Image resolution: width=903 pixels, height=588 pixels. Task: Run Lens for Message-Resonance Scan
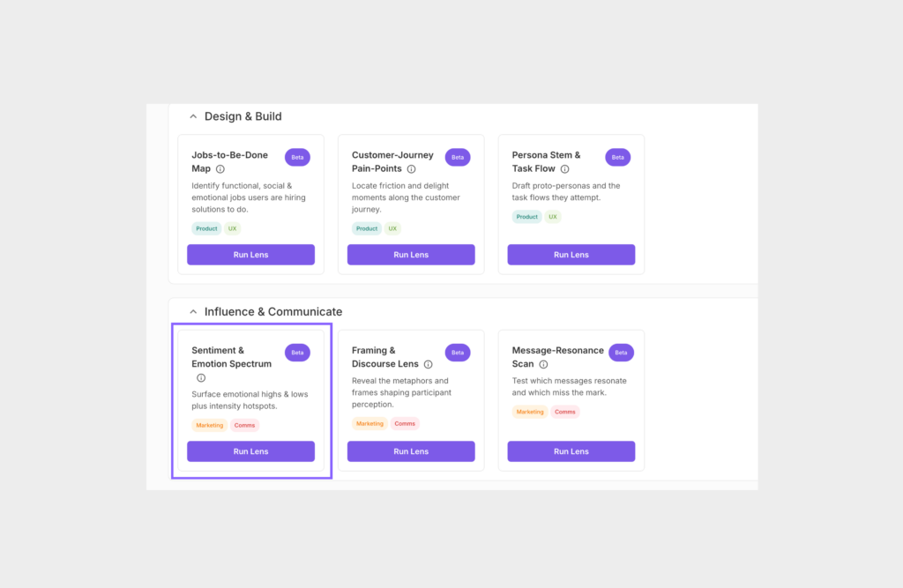pos(571,451)
